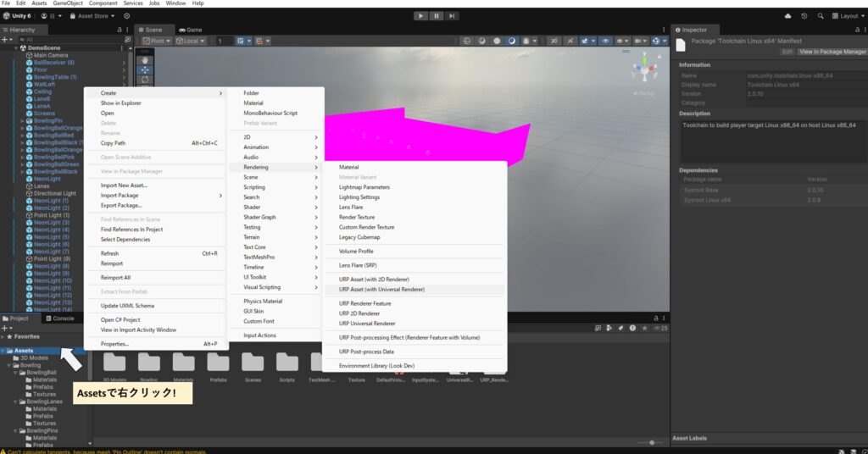Image resolution: width=868 pixels, height=454 pixels.
Task: Select the Move tool in Scene toolbar
Action: [x=144, y=69]
